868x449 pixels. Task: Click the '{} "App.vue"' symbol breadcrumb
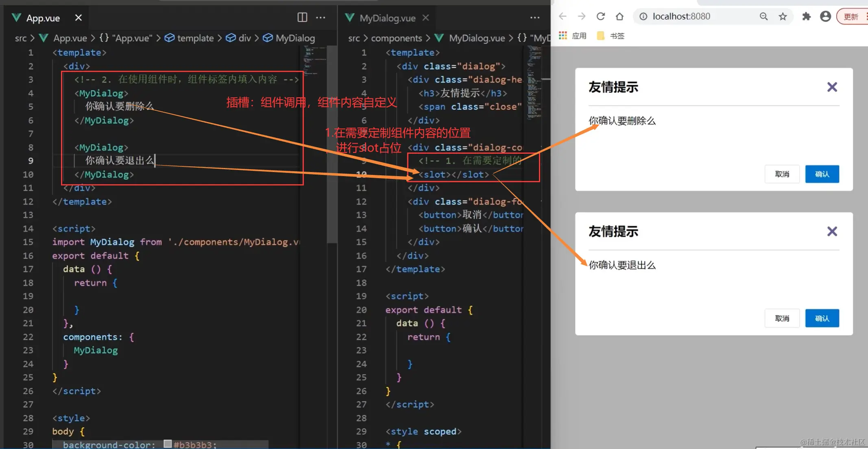pyautogui.click(x=126, y=38)
